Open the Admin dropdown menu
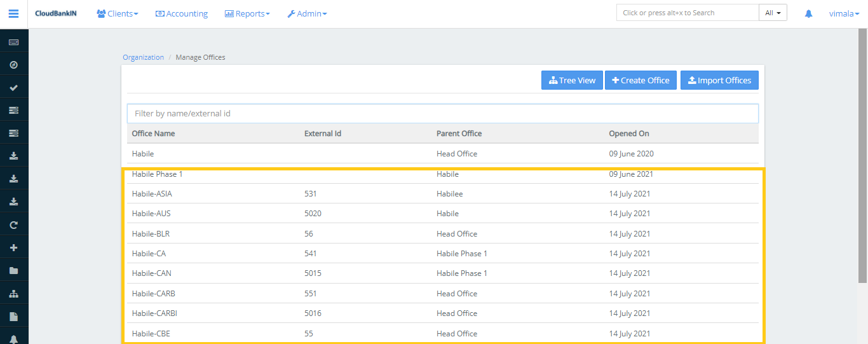Viewport: 868px width, 344px height. click(307, 13)
